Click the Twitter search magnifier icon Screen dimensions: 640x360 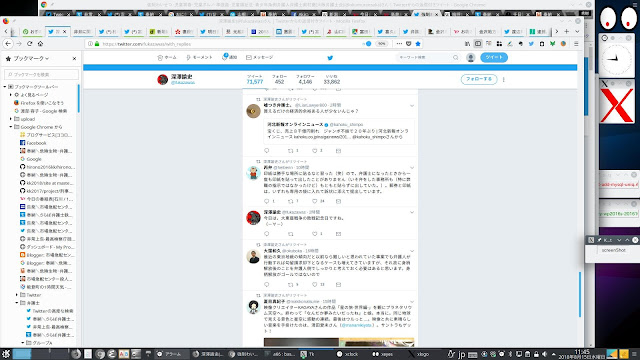pyautogui.click(x=456, y=58)
